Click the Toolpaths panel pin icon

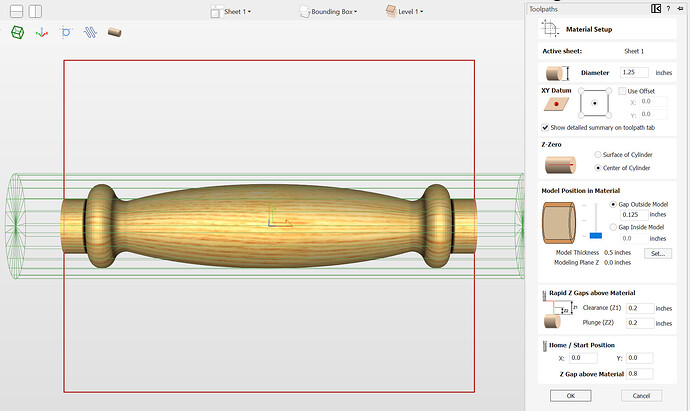[656, 8]
